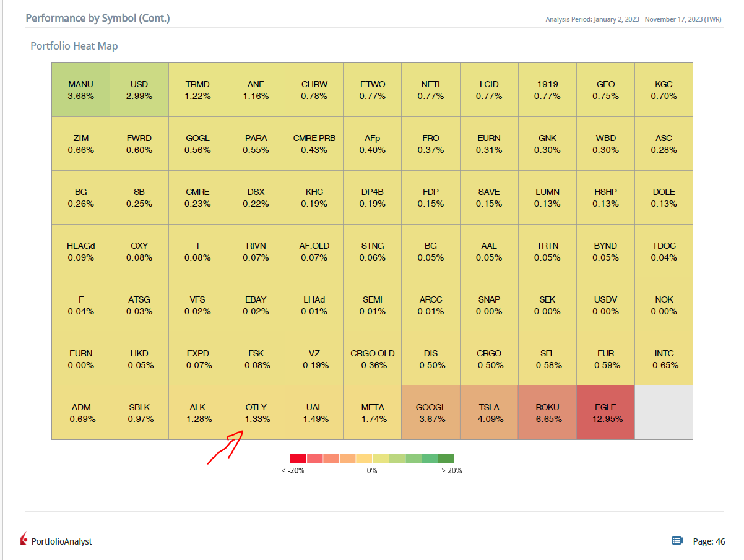Click the CRGO.OLD -0.36% cell
The width and height of the screenshot is (744, 560).
[373, 359]
